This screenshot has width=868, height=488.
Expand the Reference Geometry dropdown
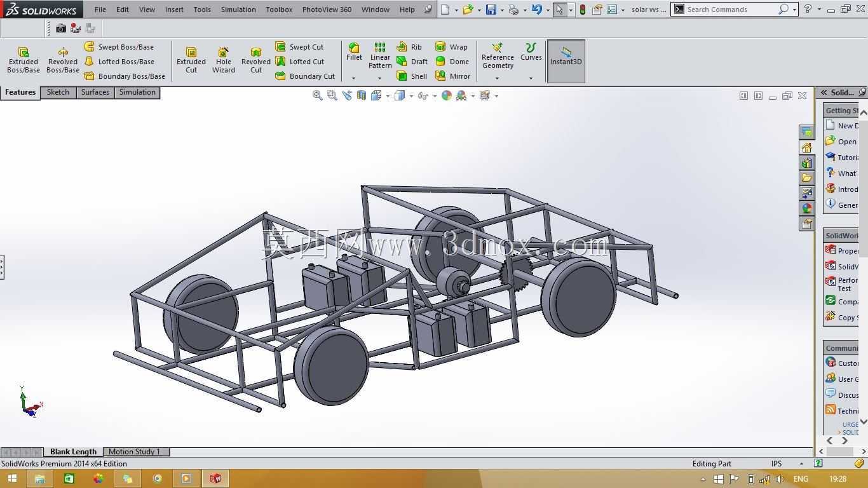pyautogui.click(x=497, y=78)
